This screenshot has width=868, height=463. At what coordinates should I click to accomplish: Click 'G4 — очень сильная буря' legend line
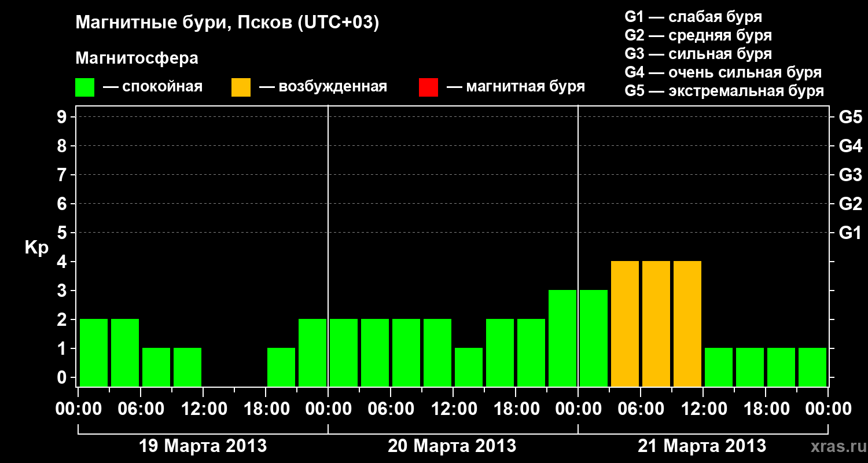pos(723,72)
